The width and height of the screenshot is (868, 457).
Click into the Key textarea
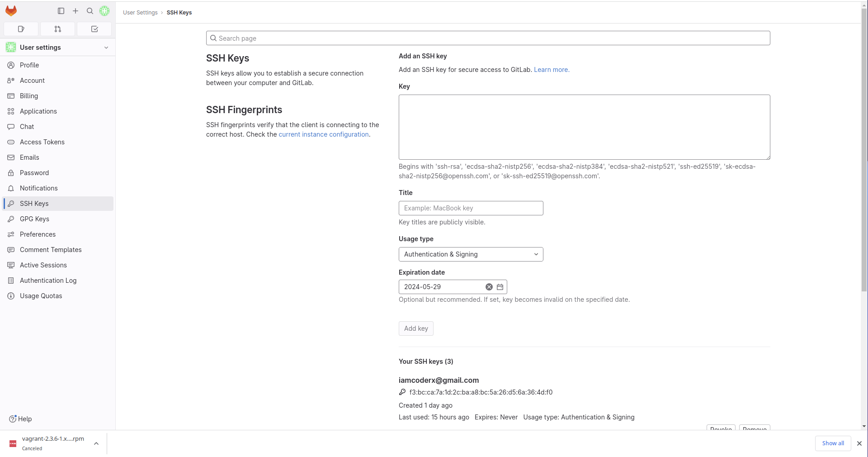click(584, 127)
